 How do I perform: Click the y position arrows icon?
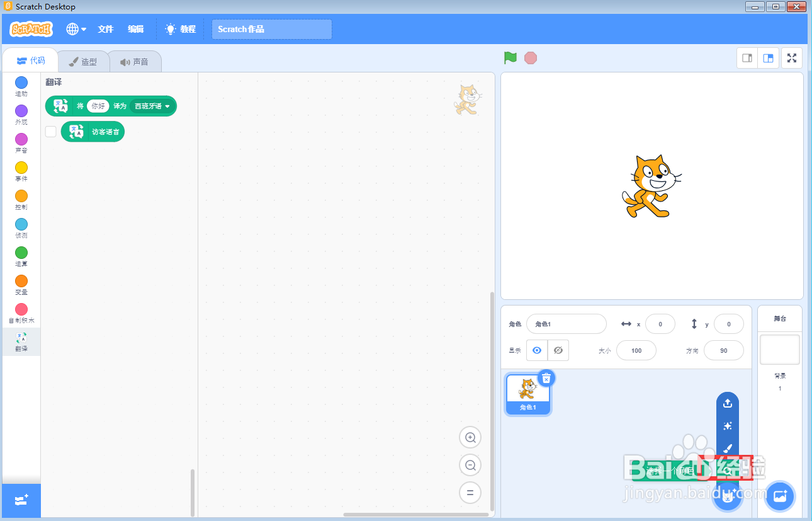pyautogui.click(x=694, y=324)
